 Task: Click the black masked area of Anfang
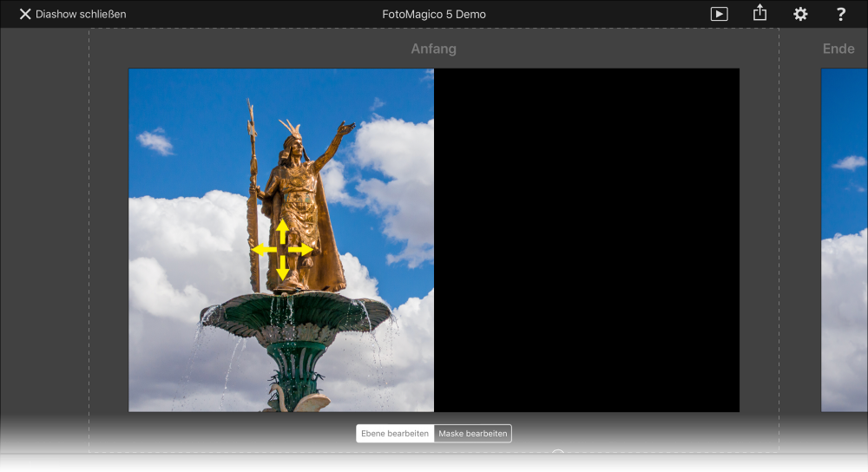(587, 240)
